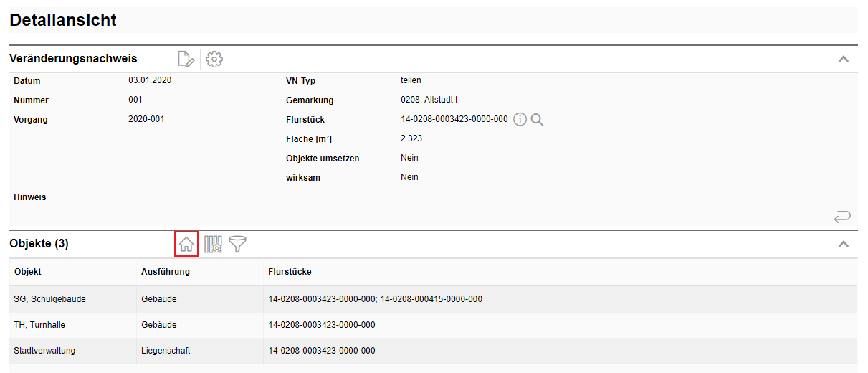This screenshot has width=868, height=373.
Task: Collapse the Objekte section
Action: [844, 244]
